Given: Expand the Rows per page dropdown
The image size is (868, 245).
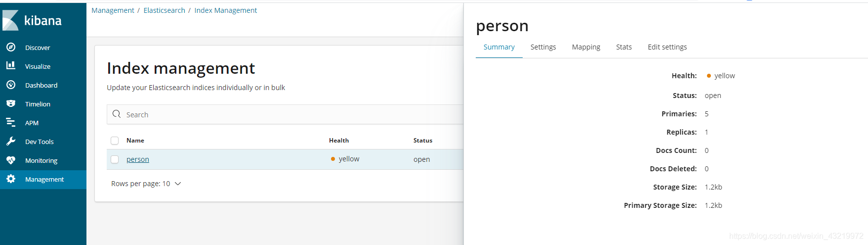Looking at the screenshot, I should [x=146, y=184].
